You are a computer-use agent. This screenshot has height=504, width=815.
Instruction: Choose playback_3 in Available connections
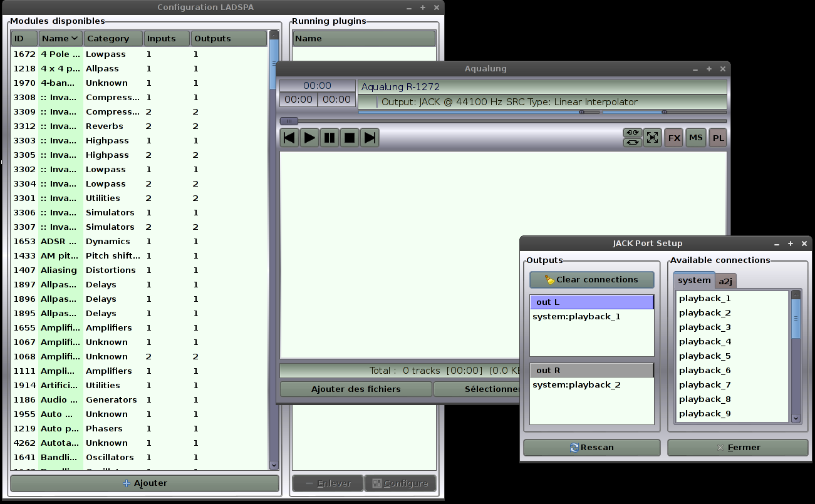tap(733, 327)
